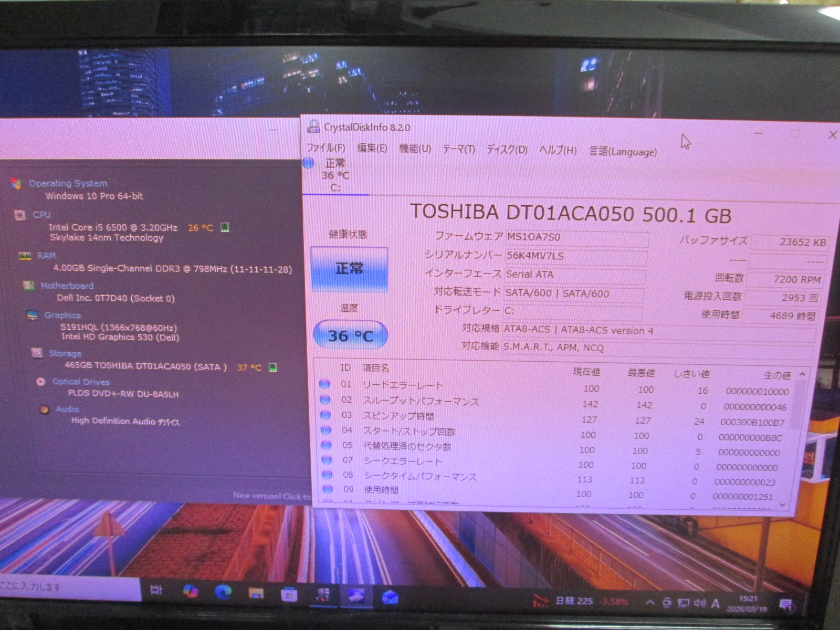
Task: Click the Audio speaker icon in Speccy
Action: click(x=45, y=409)
